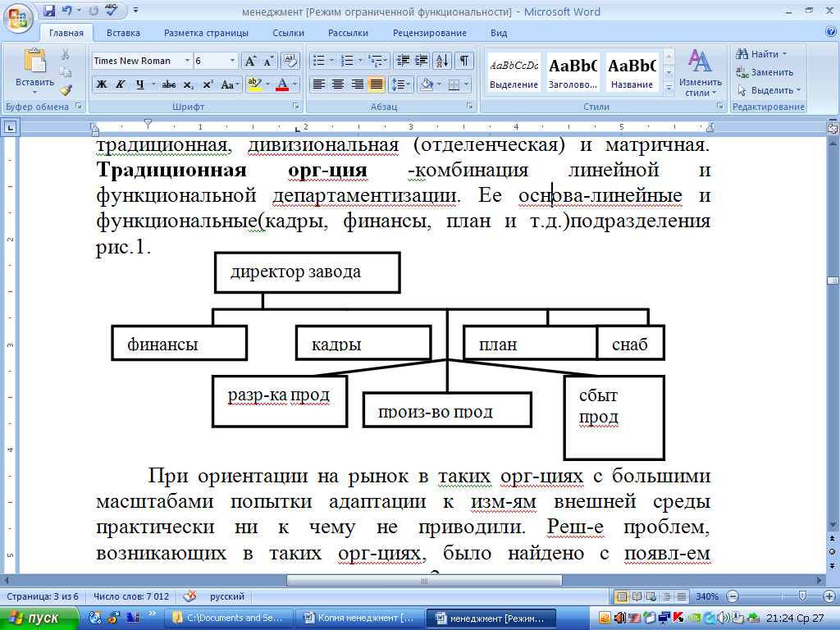Decrease font size with the smaller A
840x630 pixels.
268,61
